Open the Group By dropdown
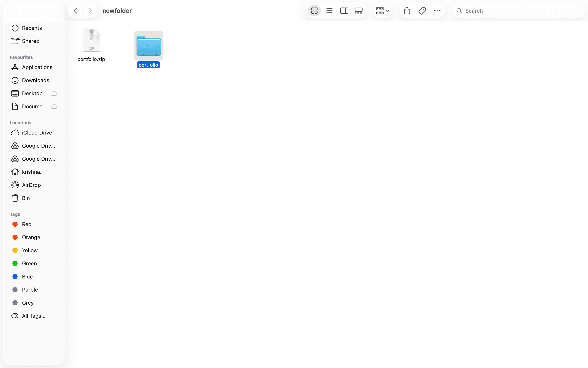The height and width of the screenshot is (368, 588). tap(383, 11)
